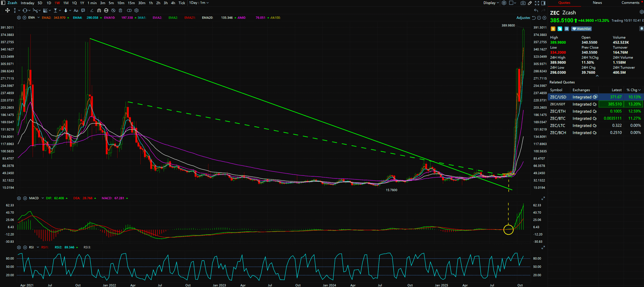
Task: Click the Watchlist button
Action: point(582,29)
